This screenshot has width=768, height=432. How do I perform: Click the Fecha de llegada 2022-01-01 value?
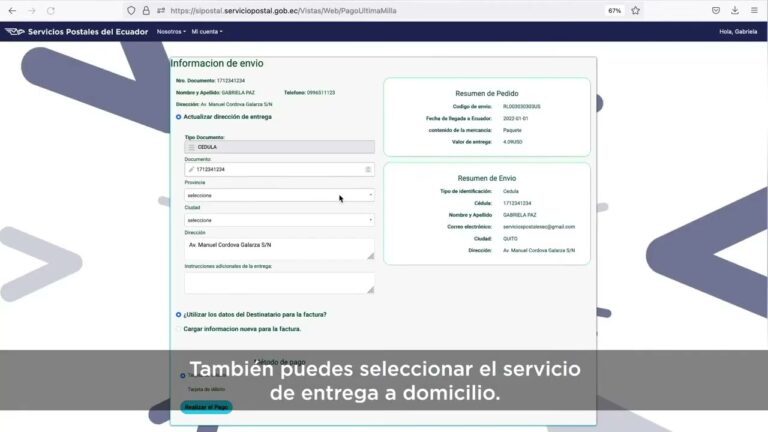[x=515, y=119]
